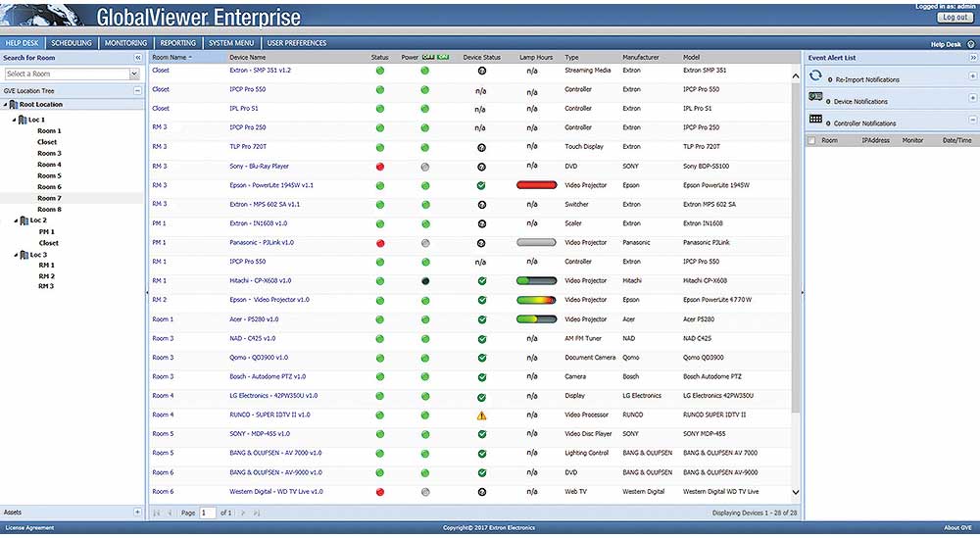The width and height of the screenshot is (980, 538).
Task: Click Loc 1 building icon in tree
Action: 23,120
